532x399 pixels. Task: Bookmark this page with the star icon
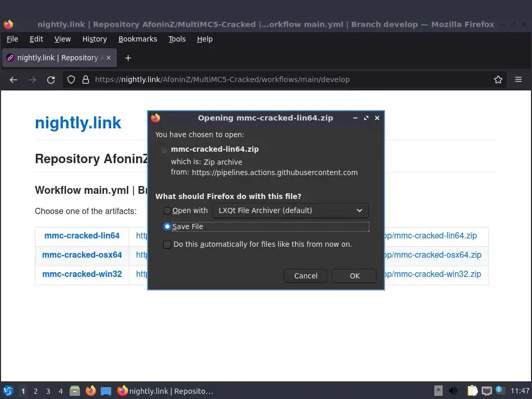point(498,79)
